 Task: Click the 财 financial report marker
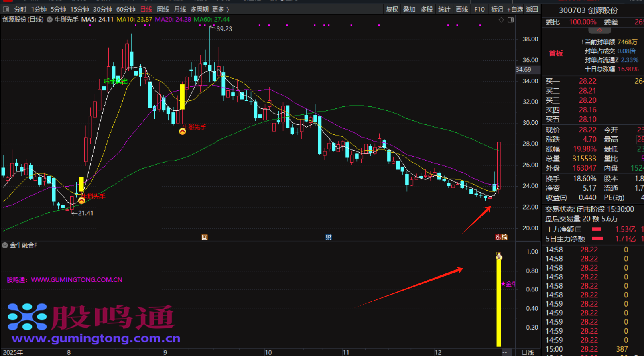point(329,237)
